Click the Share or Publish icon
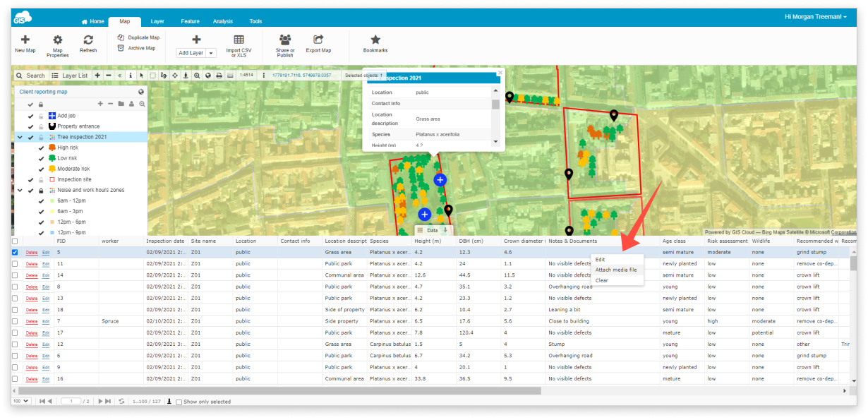The width and height of the screenshot is (868, 420). pyautogui.click(x=284, y=44)
